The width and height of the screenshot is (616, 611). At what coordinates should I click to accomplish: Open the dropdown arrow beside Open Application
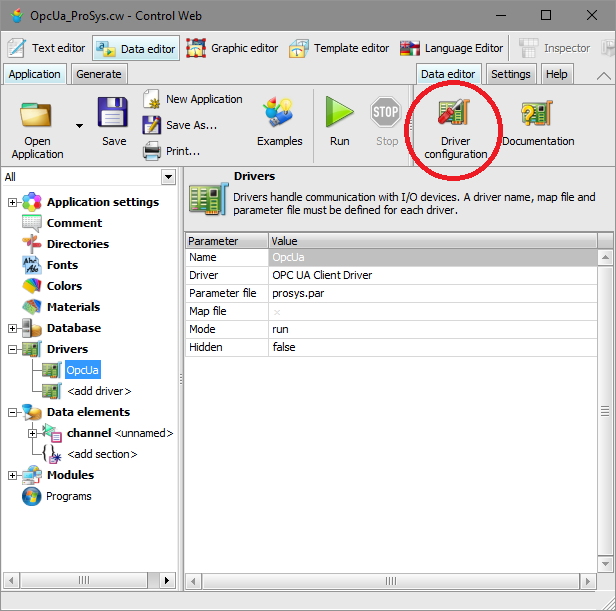pos(79,126)
